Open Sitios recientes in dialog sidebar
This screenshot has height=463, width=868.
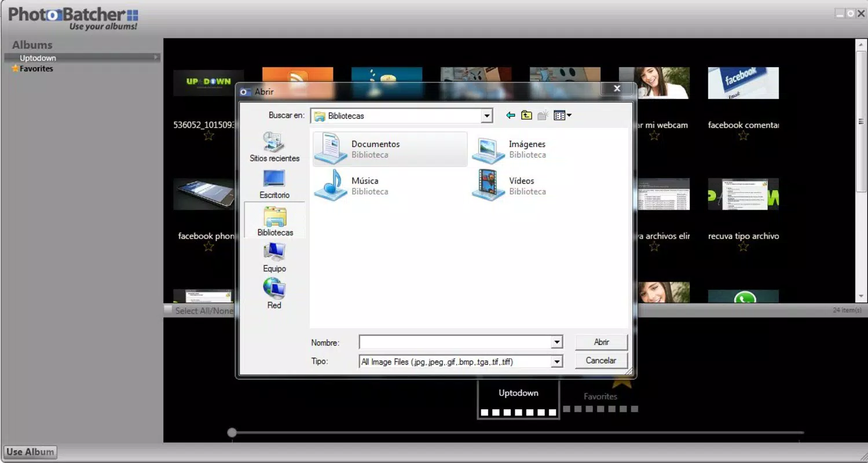point(274,147)
